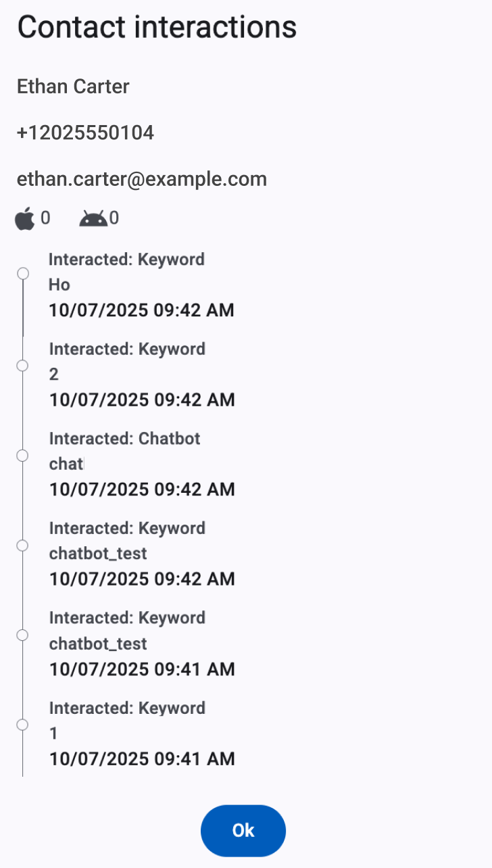Click the Interacted: Chatbot entry label
The width and height of the screenshot is (492, 868).
click(125, 439)
